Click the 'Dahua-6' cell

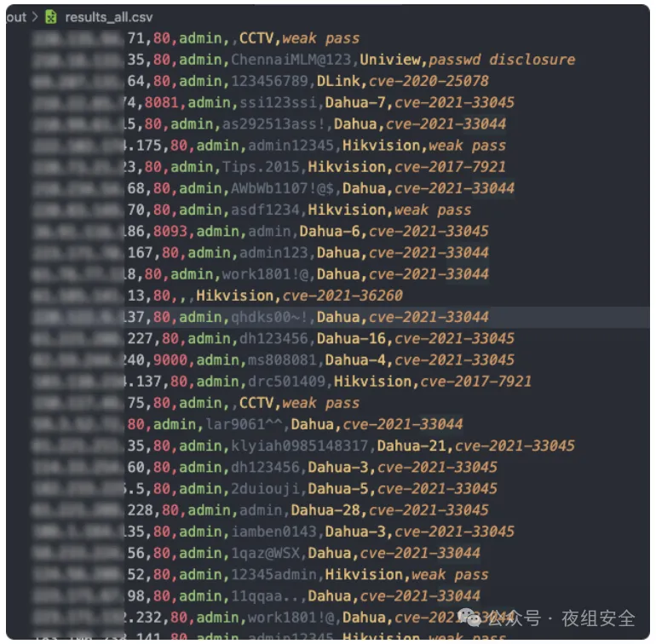pos(330,232)
